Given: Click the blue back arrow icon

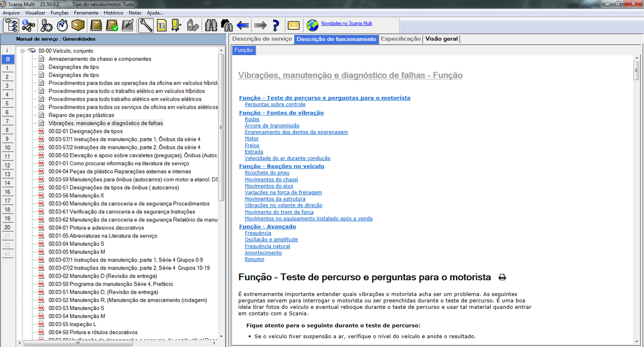Looking at the screenshot, I should 242,25.
